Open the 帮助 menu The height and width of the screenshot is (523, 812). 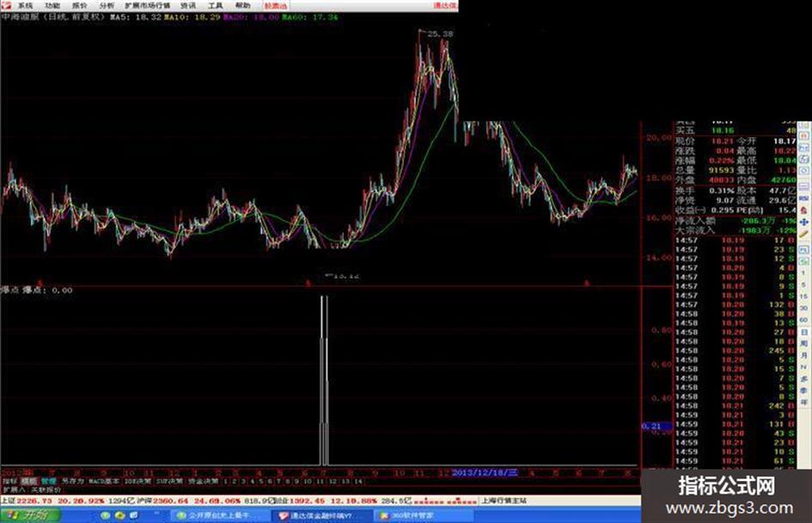pos(242,6)
